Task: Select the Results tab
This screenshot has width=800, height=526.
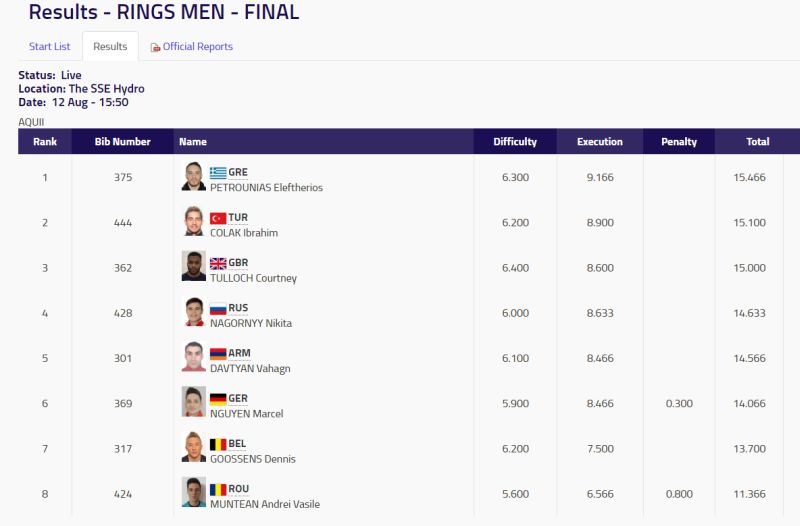Action: pyautogui.click(x=110, y=46)
